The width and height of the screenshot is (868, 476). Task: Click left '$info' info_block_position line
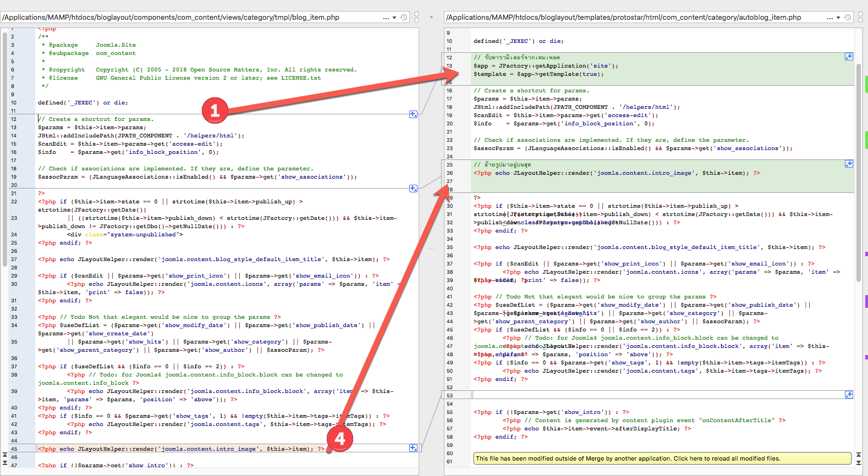pyautogui.click(x=128, y=152)
